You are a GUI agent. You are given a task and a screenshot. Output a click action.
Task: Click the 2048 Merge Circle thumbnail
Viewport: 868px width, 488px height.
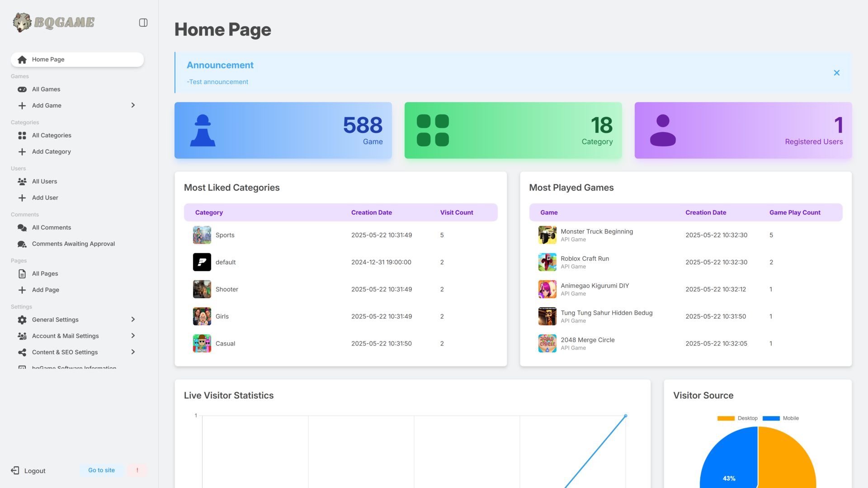(547, 343)
